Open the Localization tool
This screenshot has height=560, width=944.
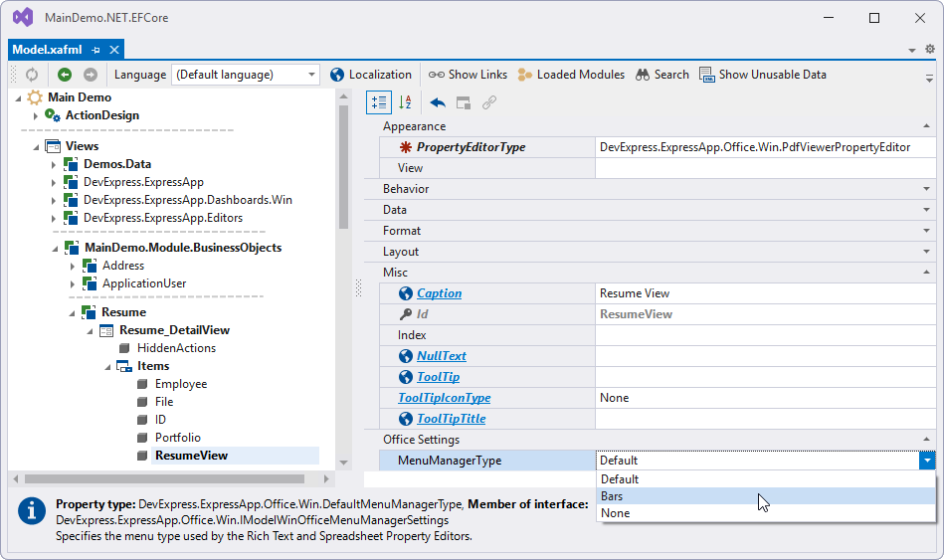tap(371, 75)
